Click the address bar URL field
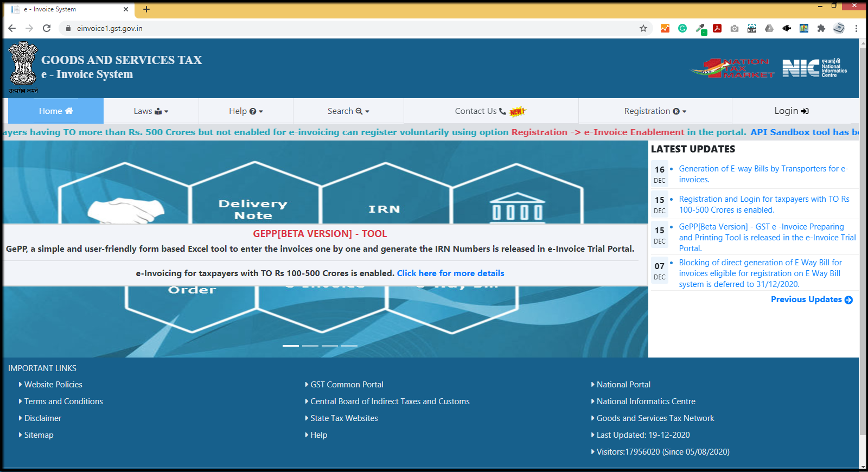868x472 pixels. [347, 28]
